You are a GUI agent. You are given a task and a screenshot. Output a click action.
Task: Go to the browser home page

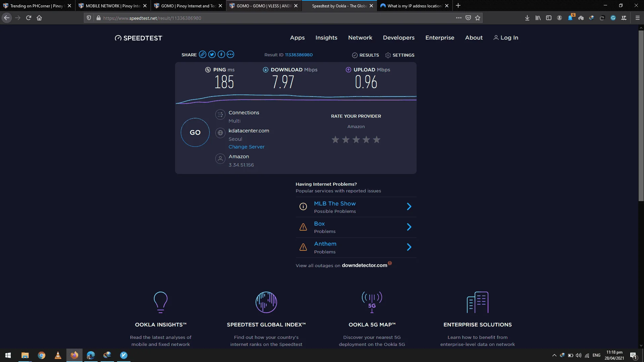[x=39, y=18]
